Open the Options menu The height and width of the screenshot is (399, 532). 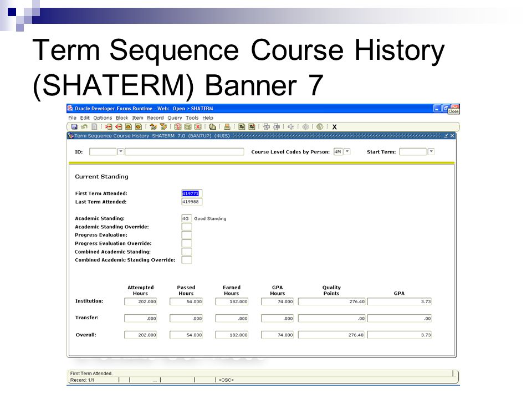[x=103, y=117]
